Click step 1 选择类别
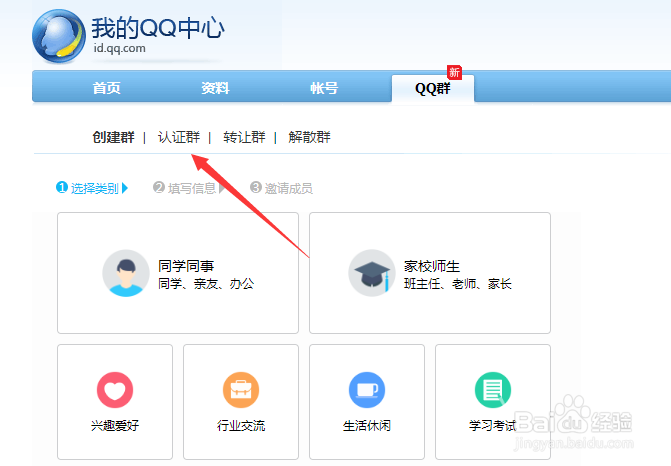 (x=92, y=188)
